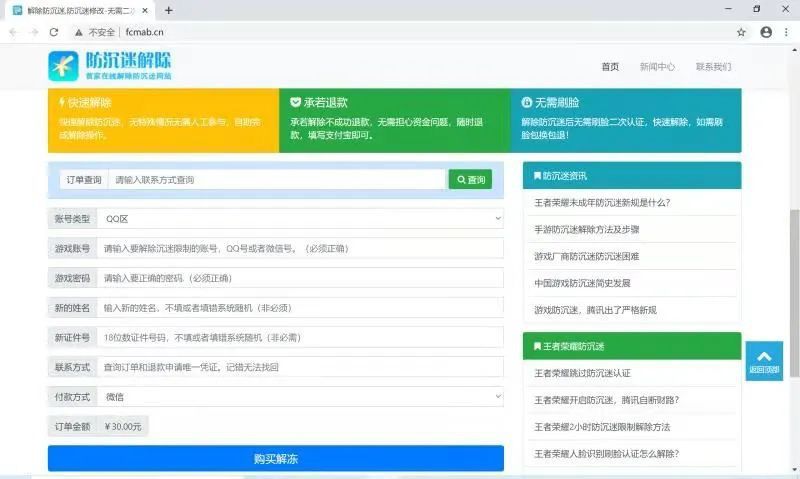The width and height of the screenshot is (800, 479).
Task: Focus the 订单查询 contact search field
Action: (x=277, y=180)
